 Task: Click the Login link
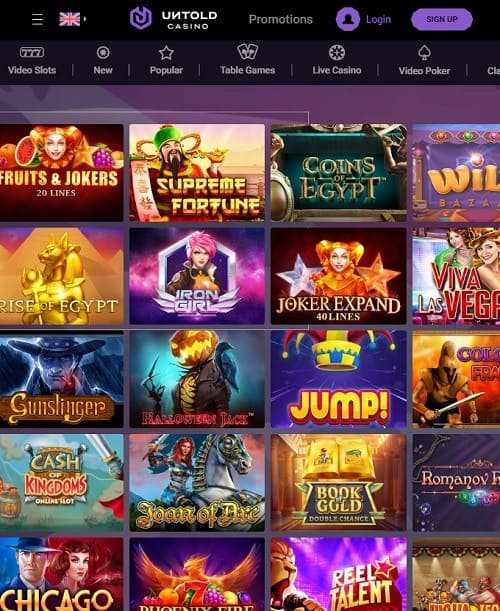click(378, 19)
